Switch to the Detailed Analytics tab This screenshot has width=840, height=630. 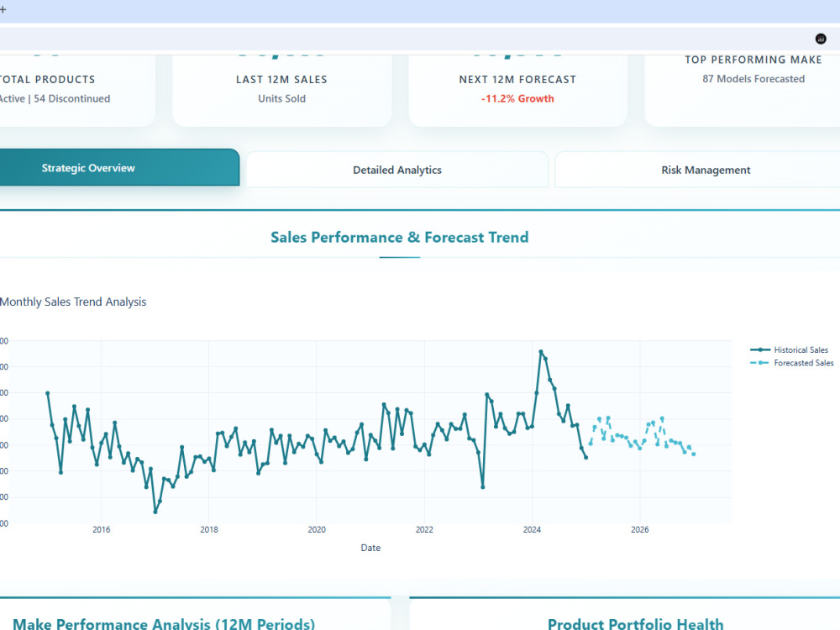point(397,170)
